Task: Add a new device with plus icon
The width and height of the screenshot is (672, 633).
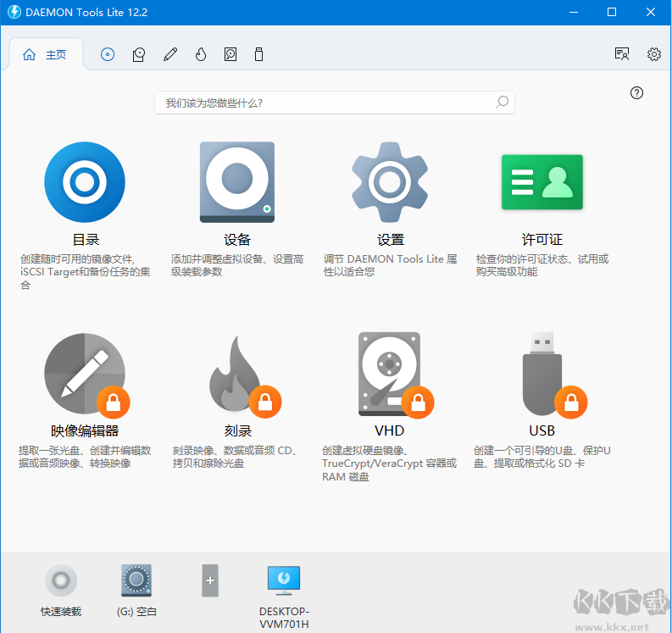Action: click(x=210, y=580)
